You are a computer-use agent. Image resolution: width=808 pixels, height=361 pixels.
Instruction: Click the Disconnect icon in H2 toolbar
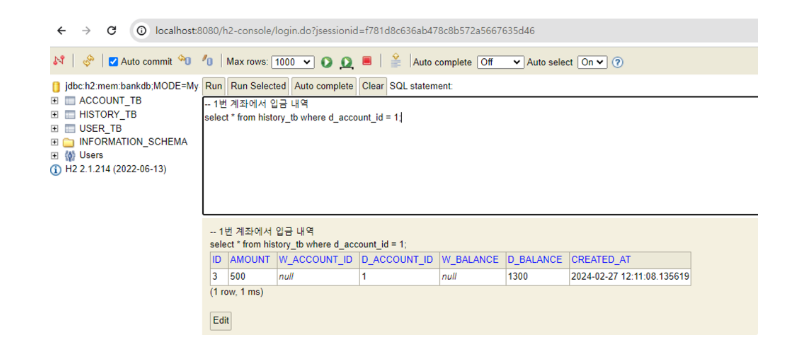pos(59,61)
